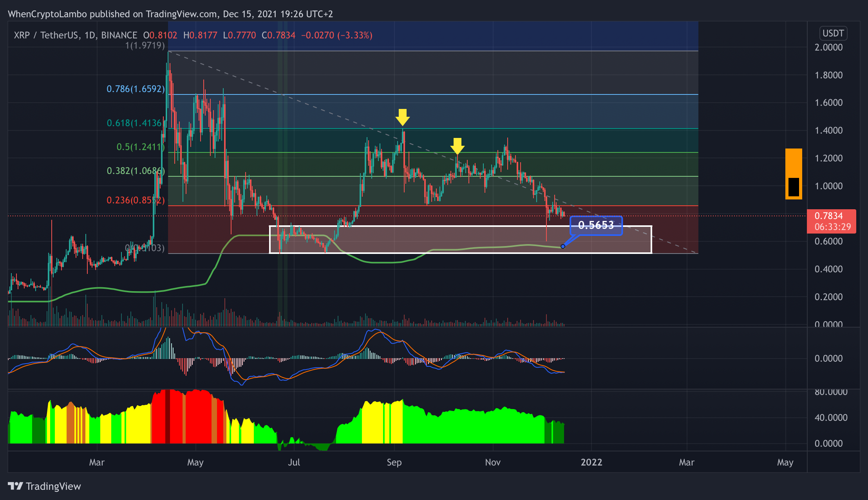Click the red 0.7834 current price tag
This screenshot has width=868, height=500.
point(829,216)
